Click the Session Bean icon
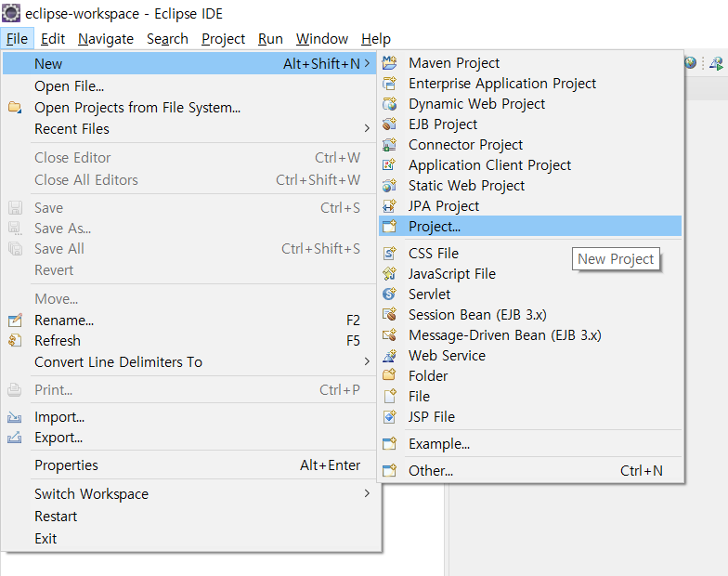 (x=390, y=314)
